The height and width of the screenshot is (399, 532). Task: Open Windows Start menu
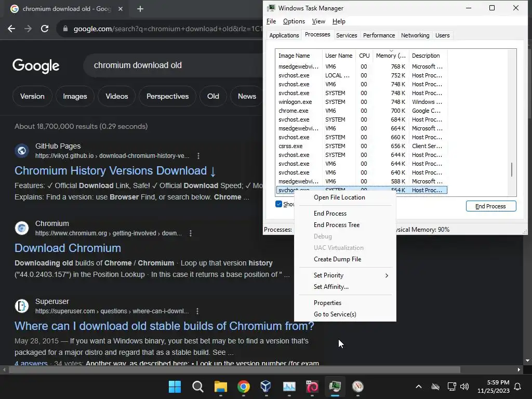(x=175, y=387)
